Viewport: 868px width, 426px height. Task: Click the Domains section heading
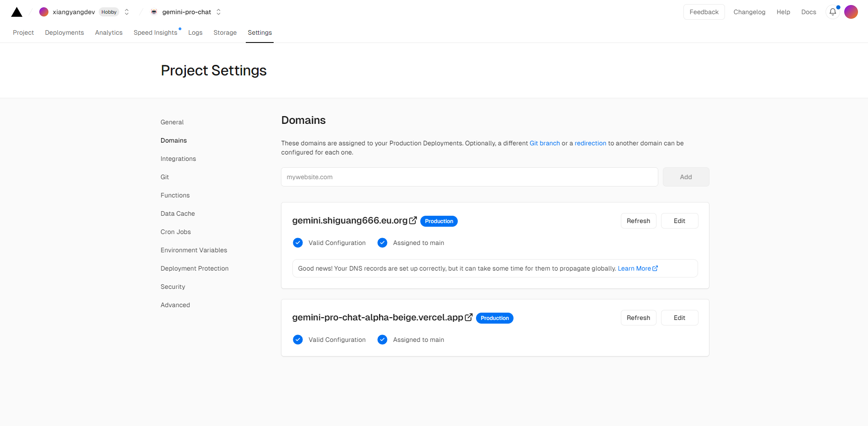coord(303,120)
